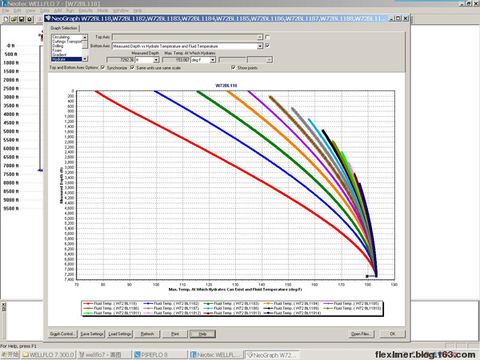Image resolution: width=480 pixels, height=360 pixels.
Task: Select Foam in the graph category list
Action: 57,50
